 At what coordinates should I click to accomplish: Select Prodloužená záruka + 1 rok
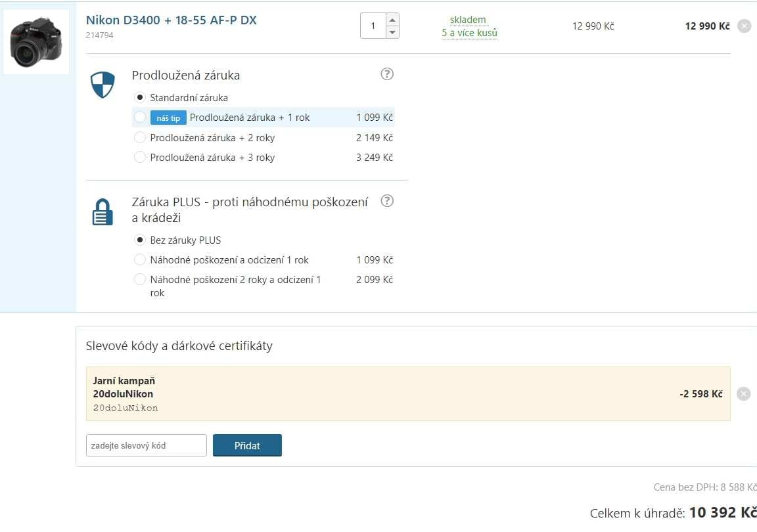coord(139,118)
